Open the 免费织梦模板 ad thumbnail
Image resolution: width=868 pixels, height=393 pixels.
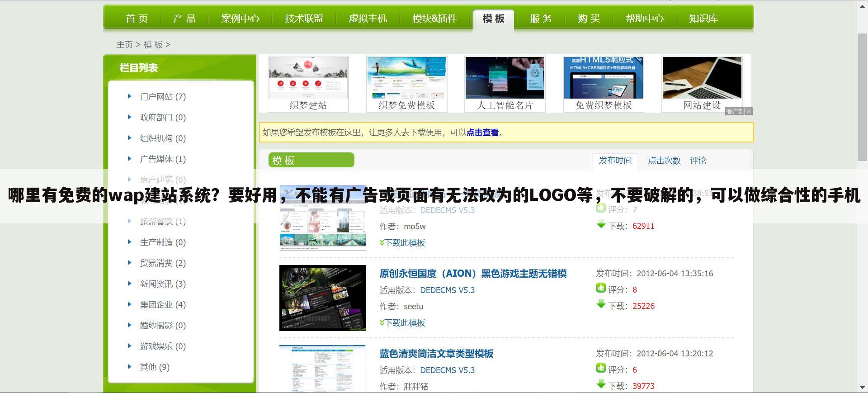coord(604,84)
